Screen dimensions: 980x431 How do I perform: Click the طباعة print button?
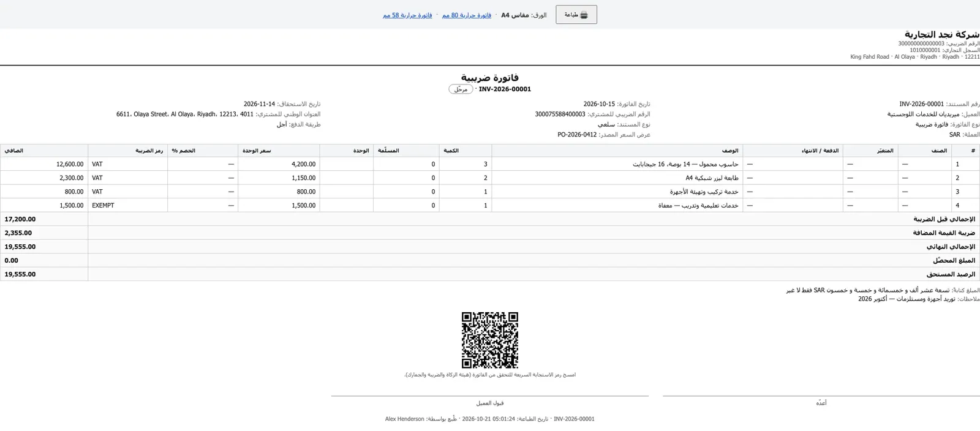coord(576,15)
